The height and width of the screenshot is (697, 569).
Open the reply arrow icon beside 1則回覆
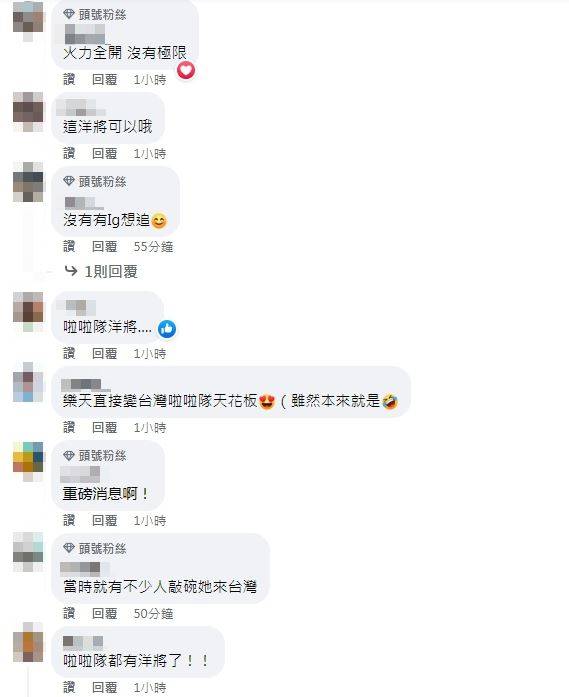pyautogui.click(x=71, y=271)
